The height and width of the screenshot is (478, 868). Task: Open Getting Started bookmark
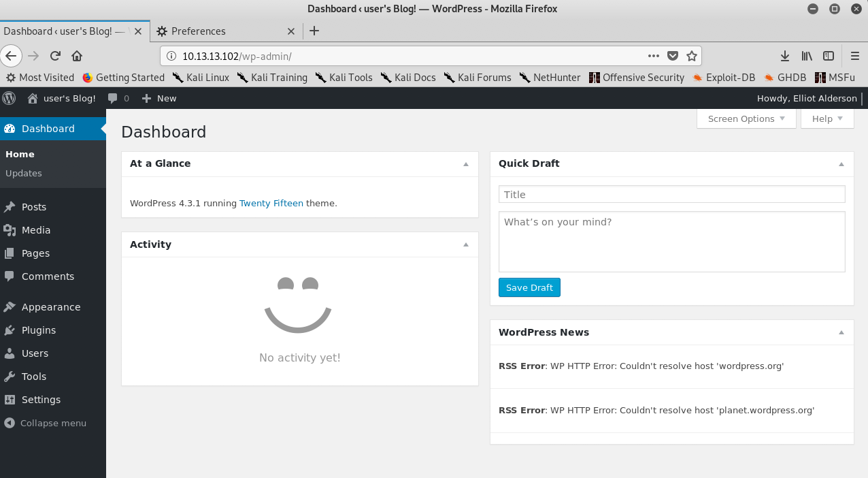coord(123,78)
